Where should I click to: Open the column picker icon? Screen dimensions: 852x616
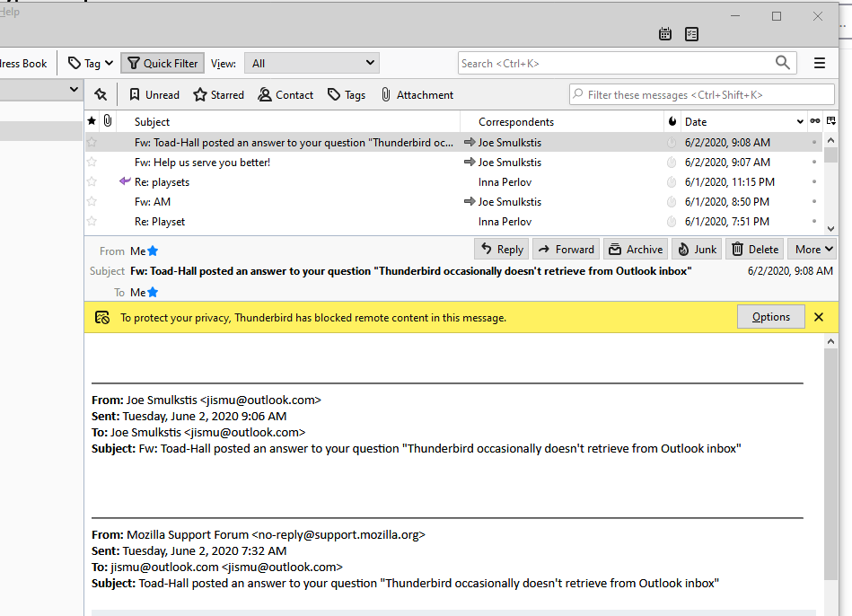[x=830, y=121]
